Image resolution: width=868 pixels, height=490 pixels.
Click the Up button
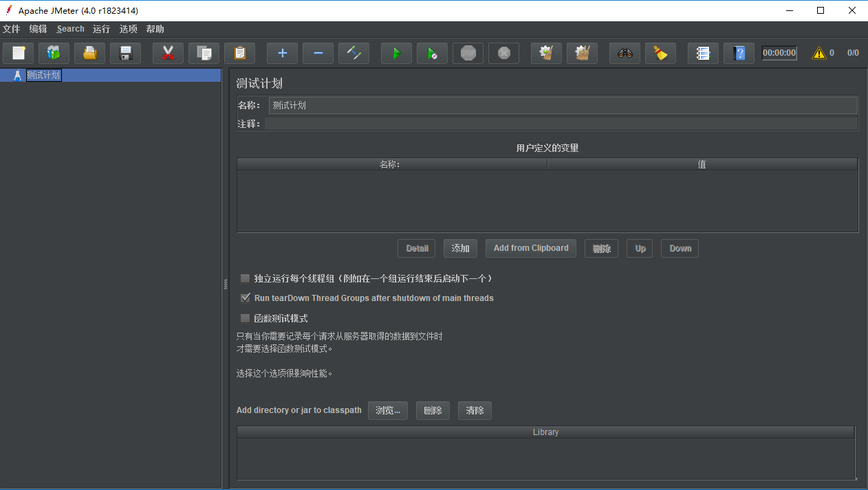640,248
